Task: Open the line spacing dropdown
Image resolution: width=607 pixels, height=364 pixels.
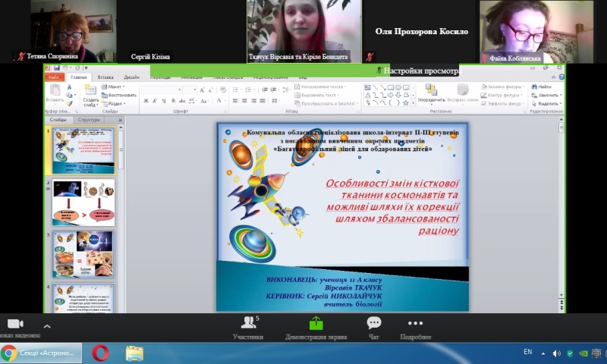Action: (286, 89)
